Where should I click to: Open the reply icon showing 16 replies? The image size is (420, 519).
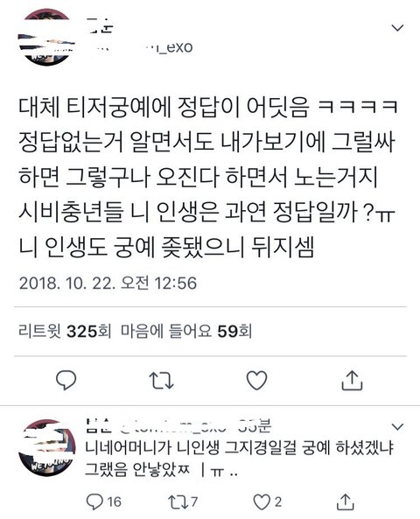(103, 501)
